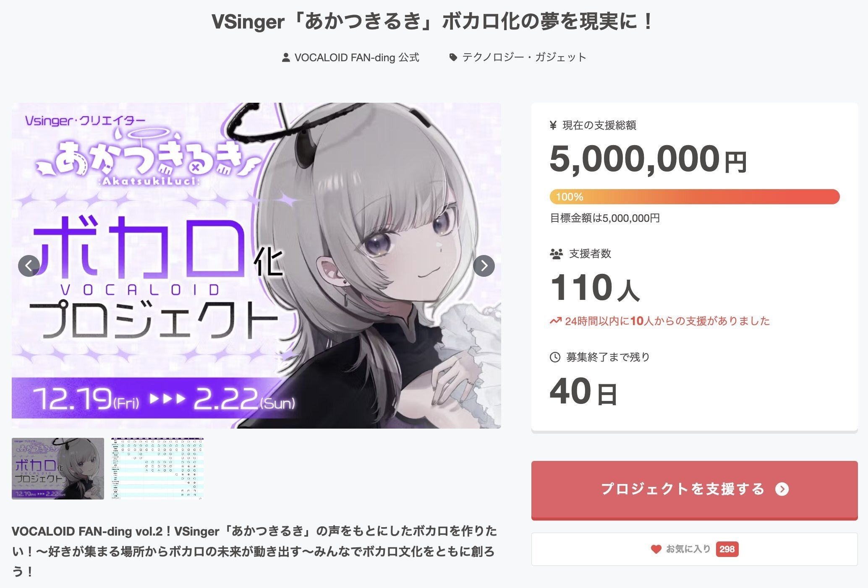The width and height of the screenshot is (868, 588).
Task: Click the previous slide arrow on banner
Action: (29, 266)
